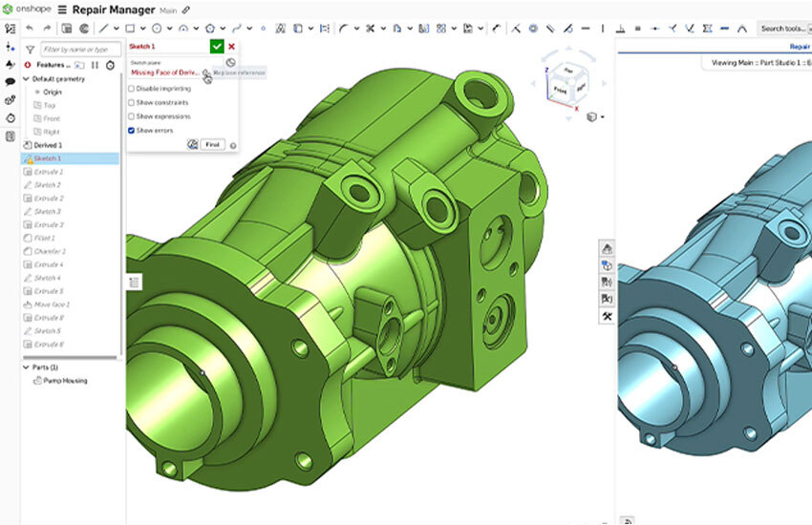Redo the last action in the toolbar
Image resolution: width=812 pixels, height=525 pixels.
(47, 29)
